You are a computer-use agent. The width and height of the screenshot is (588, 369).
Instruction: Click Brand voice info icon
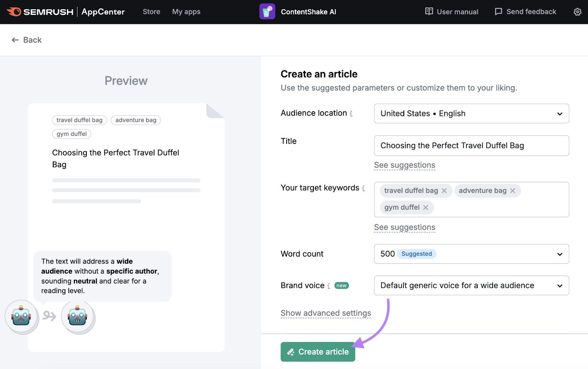(x=329, y=286)
